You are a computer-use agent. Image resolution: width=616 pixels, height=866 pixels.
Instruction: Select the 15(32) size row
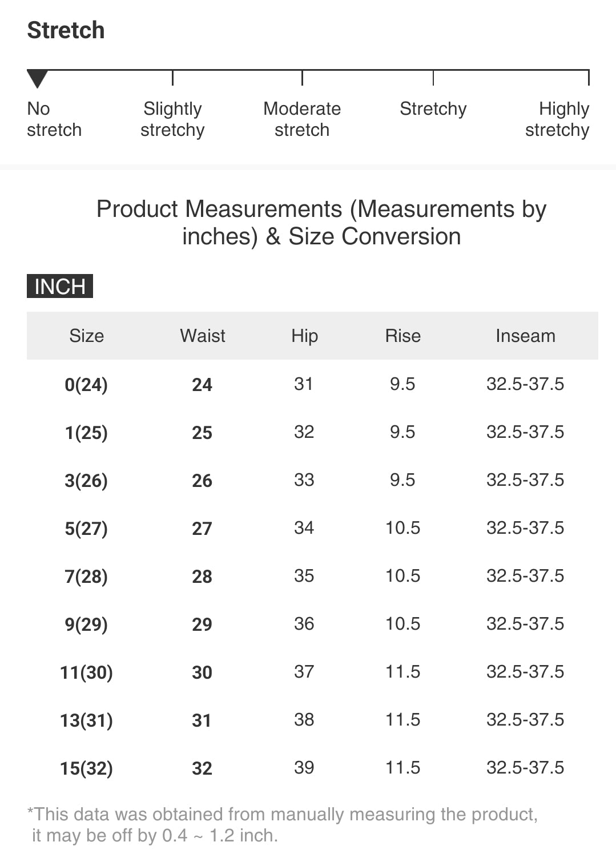[x=312, y=768]
